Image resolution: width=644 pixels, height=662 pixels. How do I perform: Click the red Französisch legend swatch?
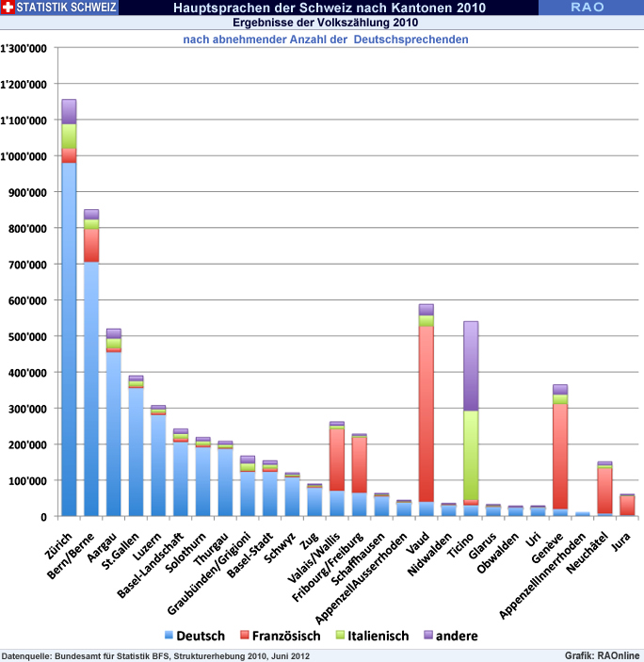pyautogui.click(x=243, y=636)
